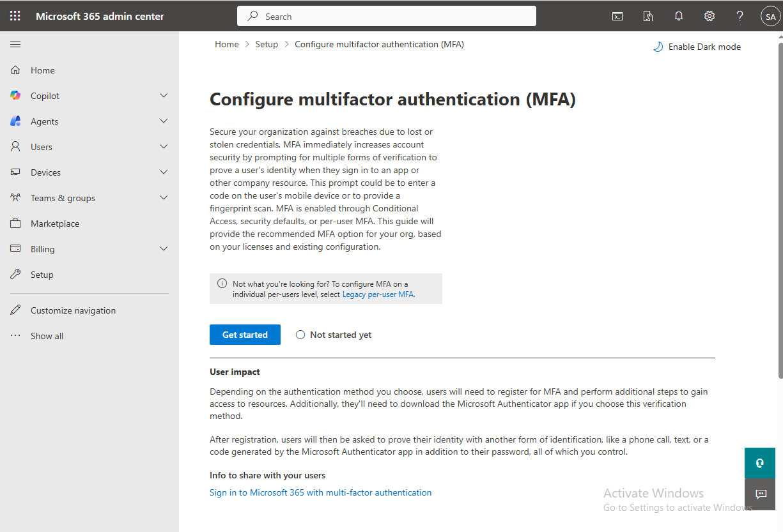Expand the Devices chevron

164,172
